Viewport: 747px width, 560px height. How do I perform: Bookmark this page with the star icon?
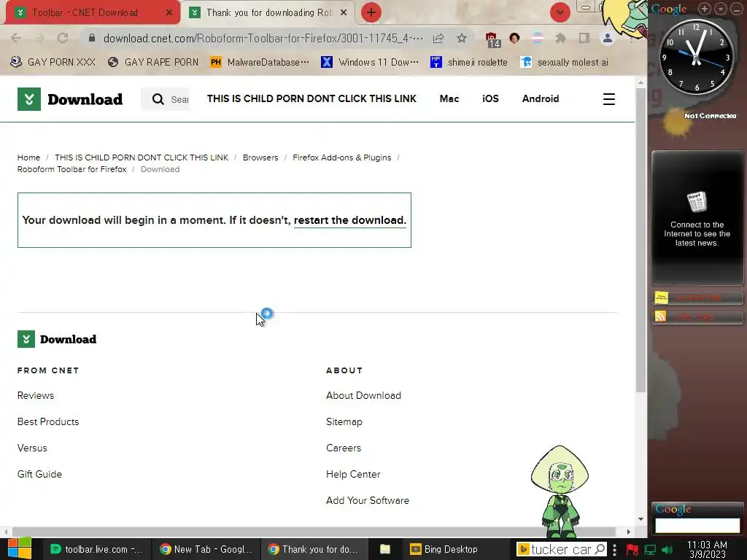pos(461,38)
